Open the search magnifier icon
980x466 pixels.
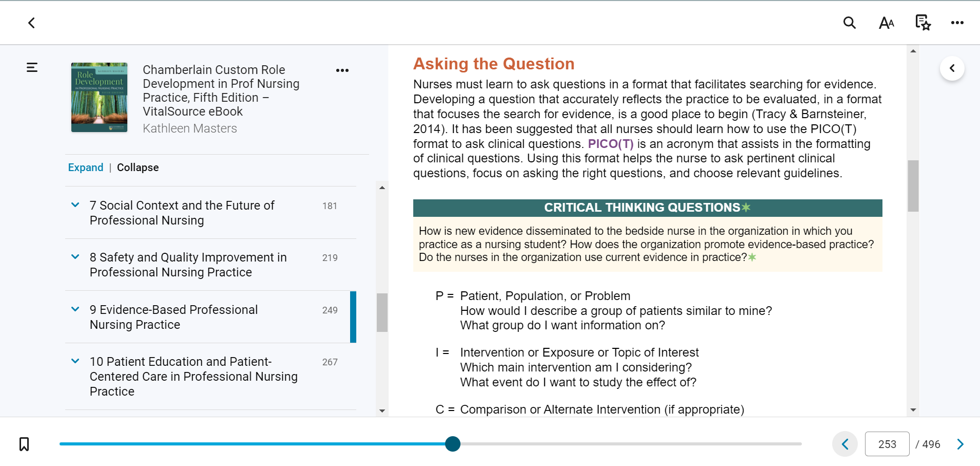[850, 23]
